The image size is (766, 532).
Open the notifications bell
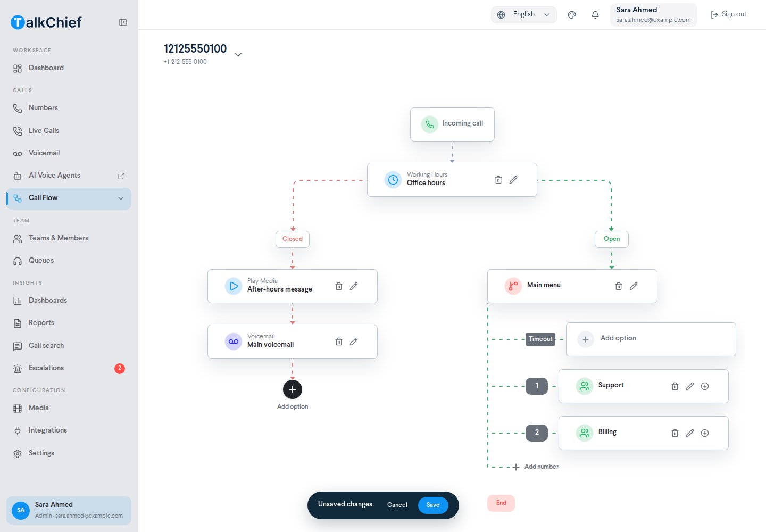(595, 15)
